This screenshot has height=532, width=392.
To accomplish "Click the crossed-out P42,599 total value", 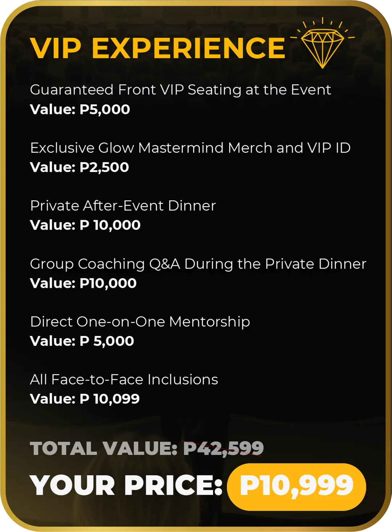I will [x=223, y=448].
